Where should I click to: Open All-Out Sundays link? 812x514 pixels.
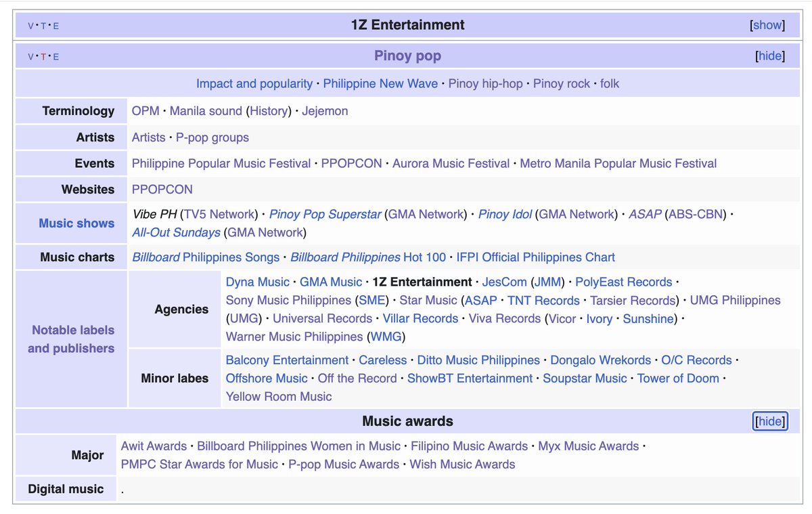[176, 233]
